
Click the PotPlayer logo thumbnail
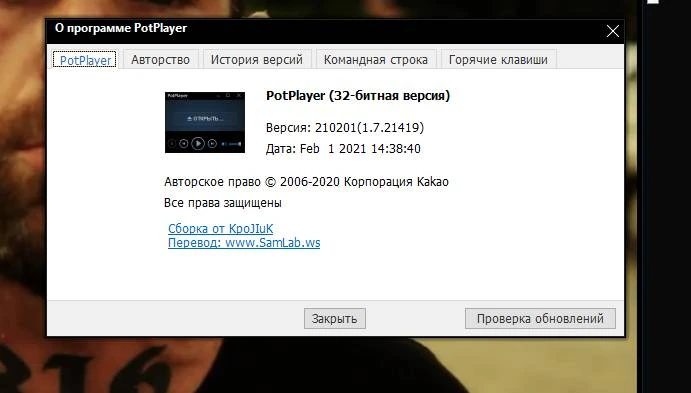pyautogui.click(x=205, y=122)
